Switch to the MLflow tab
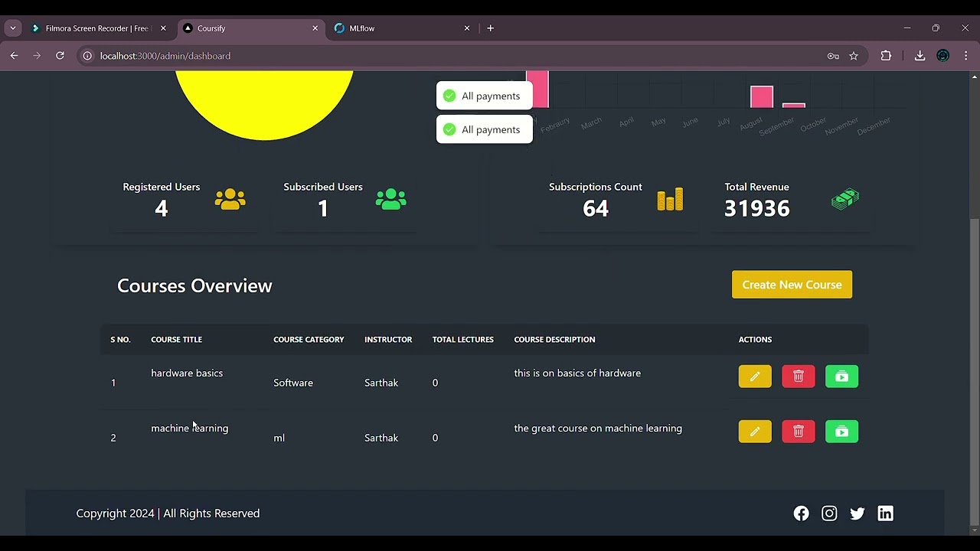 [398, 28]
